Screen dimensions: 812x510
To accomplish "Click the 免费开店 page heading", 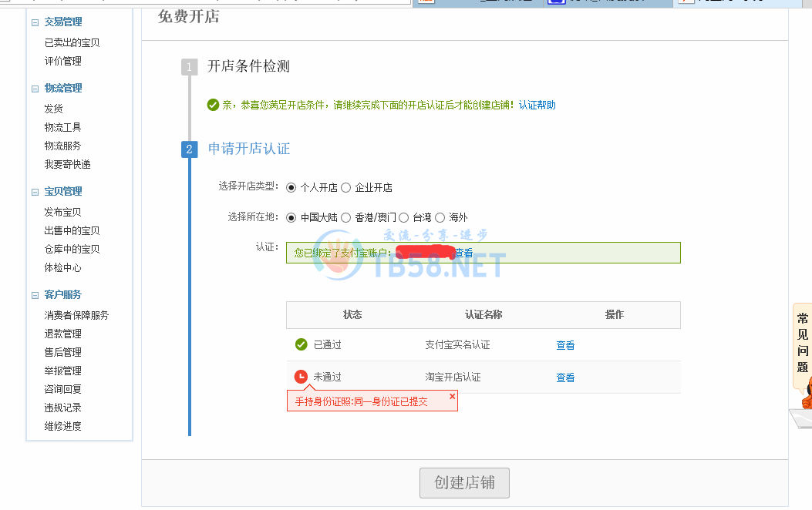I will [188, 16].
